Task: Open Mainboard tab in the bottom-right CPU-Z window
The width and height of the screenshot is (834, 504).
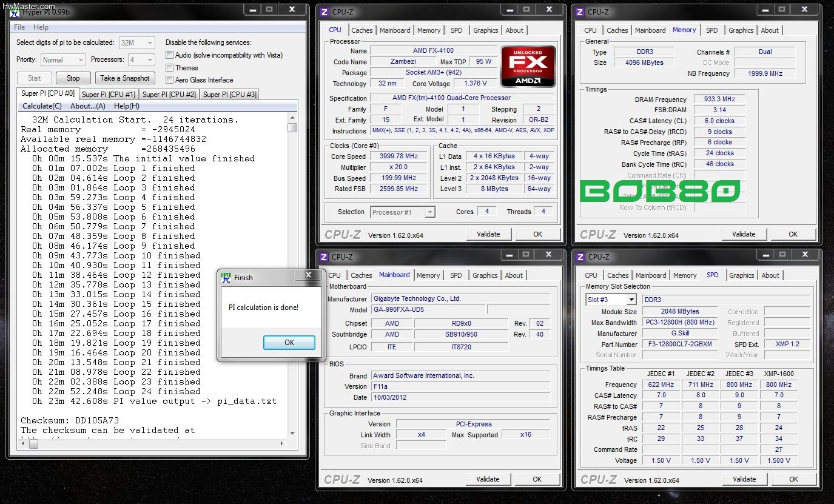Action: (651, 275)
